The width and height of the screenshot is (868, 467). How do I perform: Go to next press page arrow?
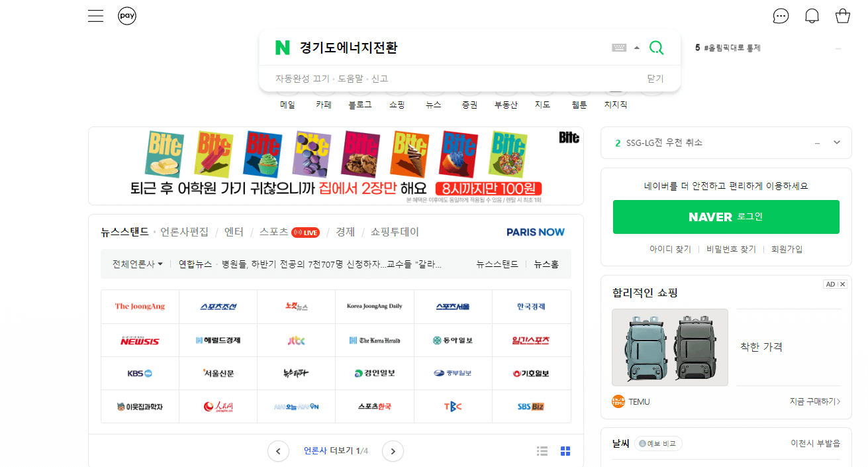tap(393, 451)
